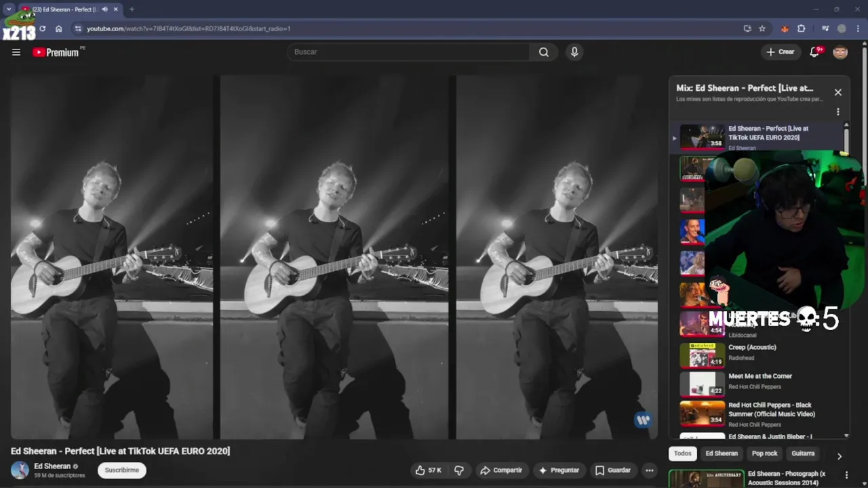Open the browser media controls icon
868x488 pixels.
[825, 28]
